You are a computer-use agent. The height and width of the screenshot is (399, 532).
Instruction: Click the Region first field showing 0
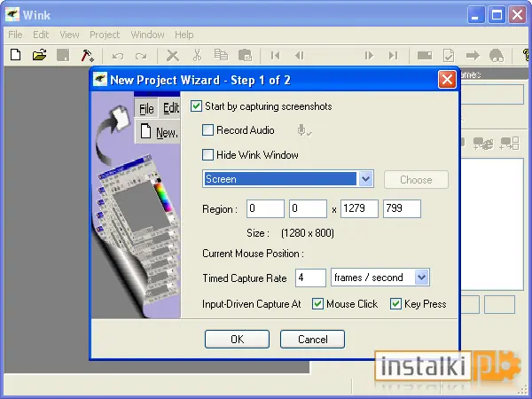265,208
